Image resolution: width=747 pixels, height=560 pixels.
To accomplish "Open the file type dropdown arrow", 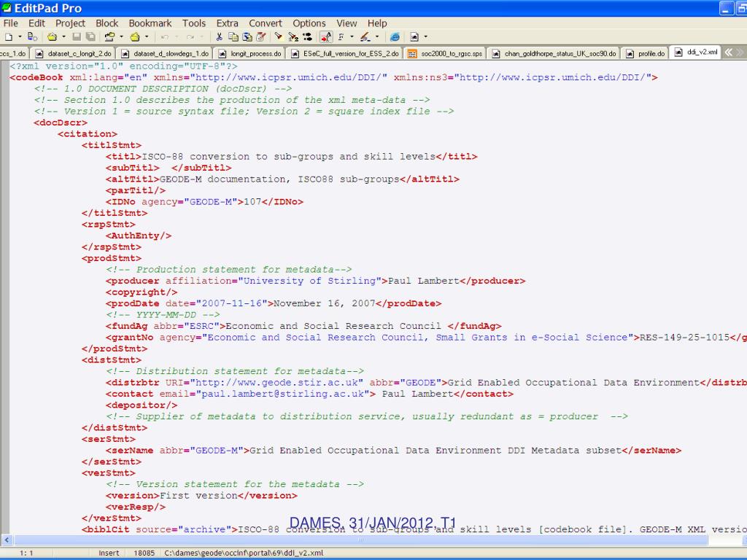I will [x=425, y=36].
